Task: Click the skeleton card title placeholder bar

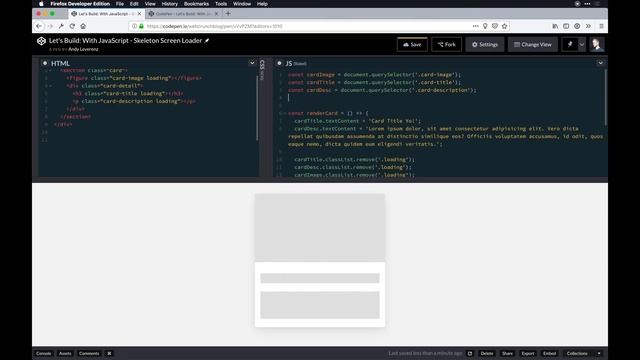Action: pyautogui.click(x=320, y=278)
